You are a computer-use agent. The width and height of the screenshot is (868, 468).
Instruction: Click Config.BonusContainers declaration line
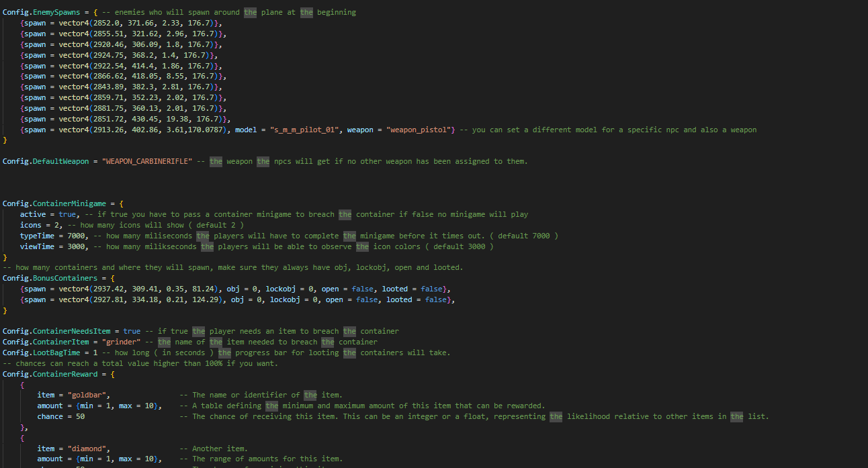[x=59, y=278]
